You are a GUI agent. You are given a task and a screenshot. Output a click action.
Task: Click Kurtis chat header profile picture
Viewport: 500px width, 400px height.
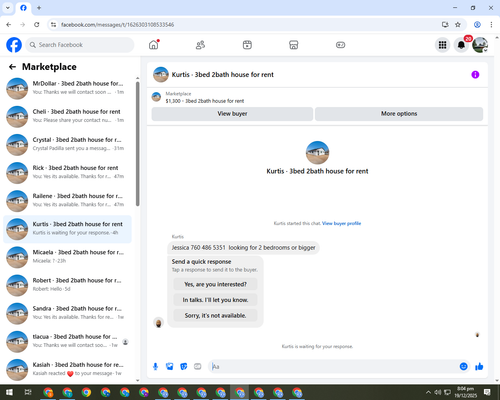pyautogui.click(x=161, y=75)
